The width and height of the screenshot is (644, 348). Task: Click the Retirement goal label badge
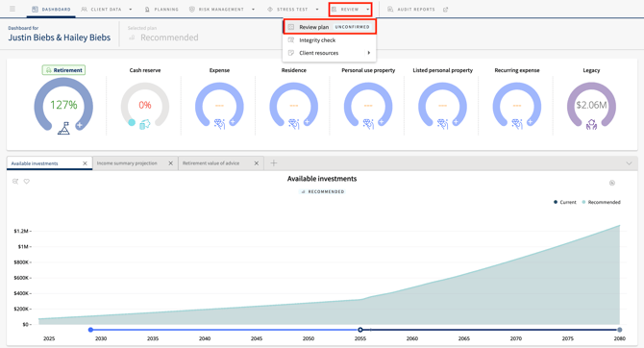(x=63, y=70)
